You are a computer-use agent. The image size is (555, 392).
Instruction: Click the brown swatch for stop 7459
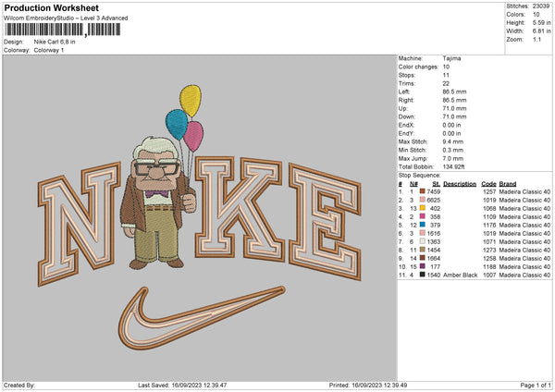(422, 191)
